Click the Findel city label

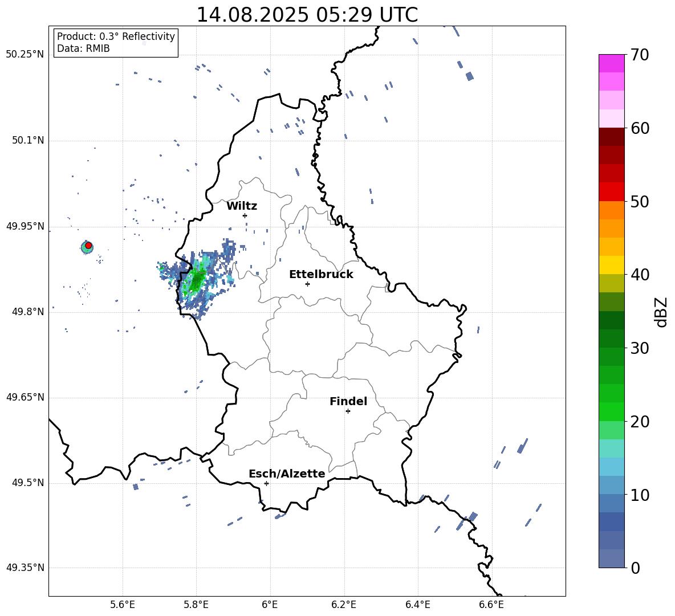point(348,401)
